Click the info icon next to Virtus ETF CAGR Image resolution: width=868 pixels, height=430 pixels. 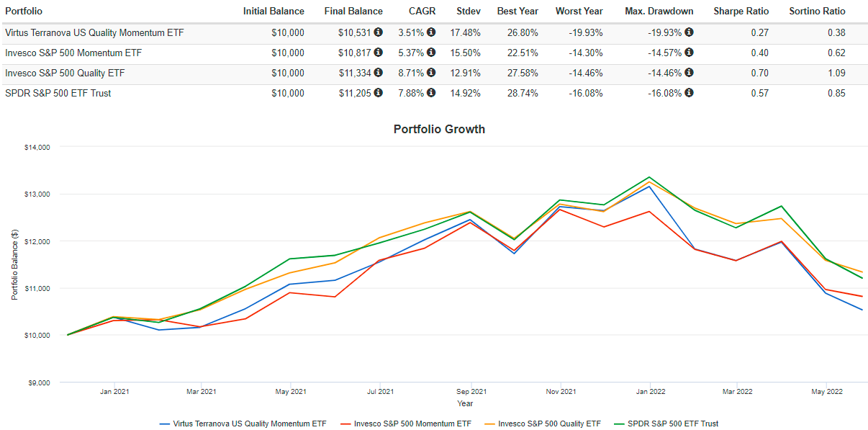(431, 32)
